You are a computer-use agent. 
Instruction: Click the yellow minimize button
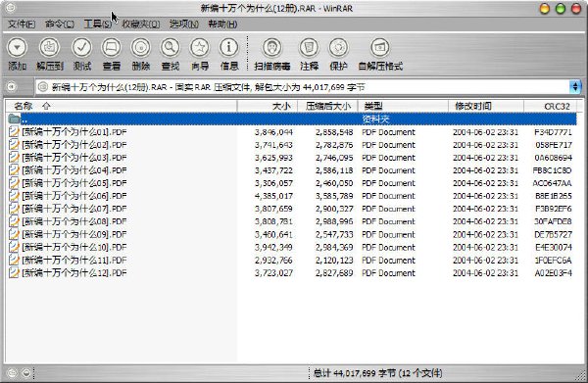coord(545,8)
